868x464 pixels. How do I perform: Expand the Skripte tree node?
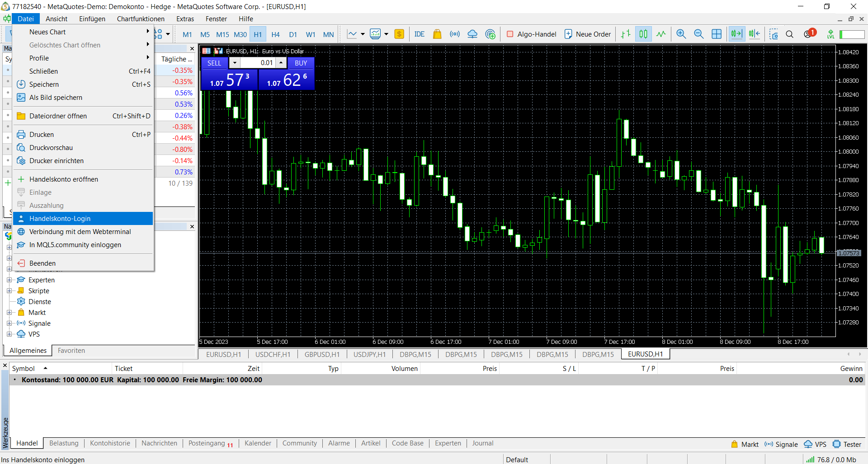click(x=9, y=291)
